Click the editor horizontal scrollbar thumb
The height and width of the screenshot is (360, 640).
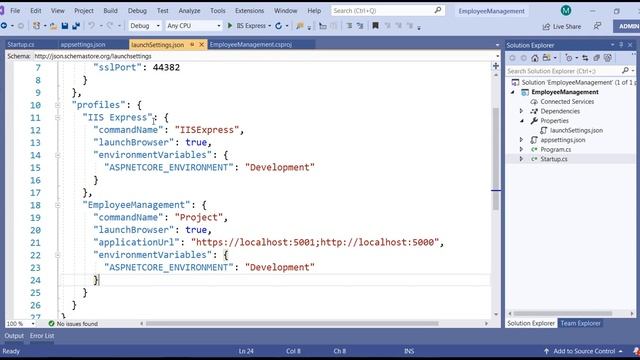coord(292,324)
